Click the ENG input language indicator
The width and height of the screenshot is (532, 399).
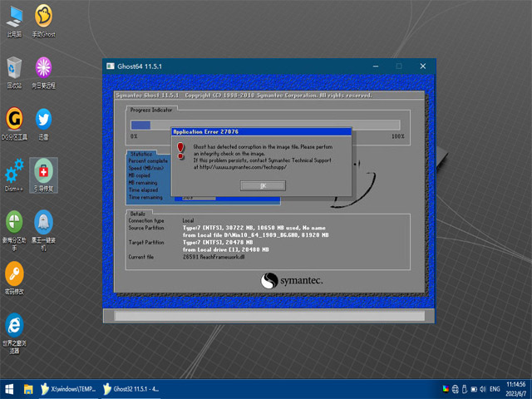(495, 389)
